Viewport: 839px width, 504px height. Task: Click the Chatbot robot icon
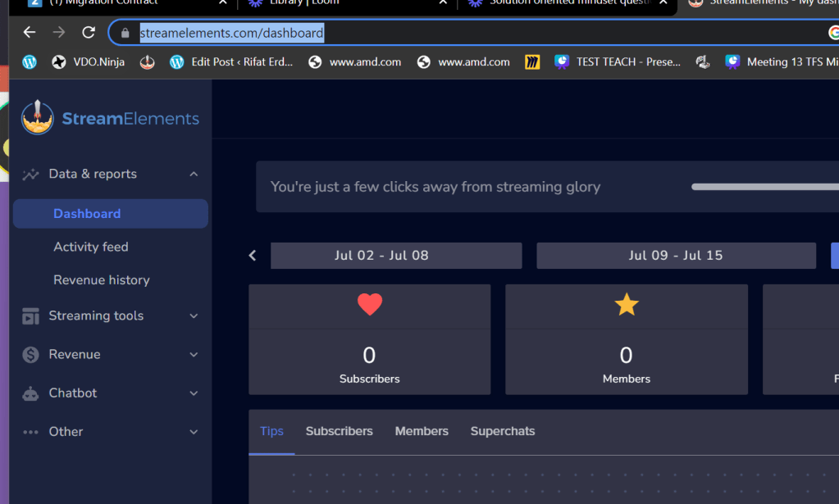(x=30, y=393)
